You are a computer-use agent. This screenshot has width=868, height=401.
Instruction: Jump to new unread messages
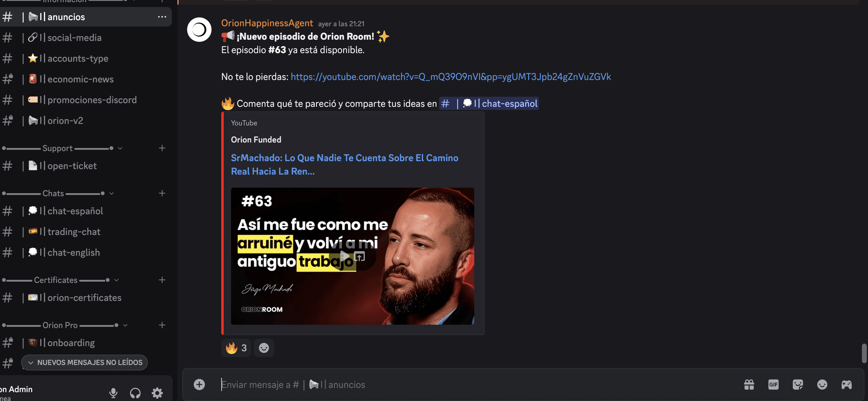point(84,363)
